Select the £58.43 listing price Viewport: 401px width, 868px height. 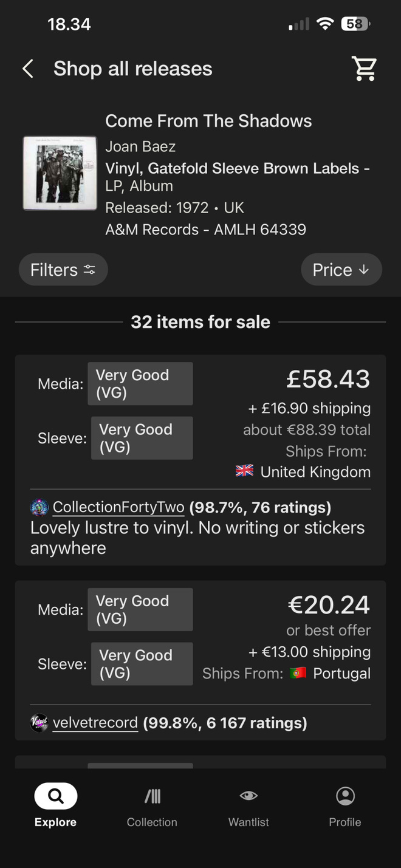tap(328, 379)
